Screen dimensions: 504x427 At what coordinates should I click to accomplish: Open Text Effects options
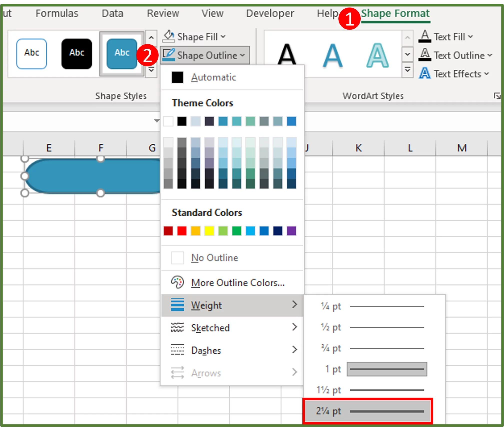[424, 73]
